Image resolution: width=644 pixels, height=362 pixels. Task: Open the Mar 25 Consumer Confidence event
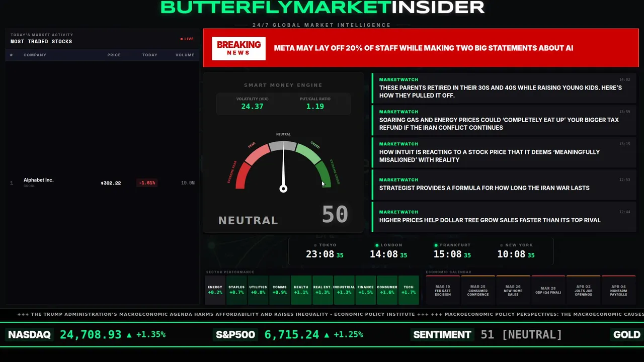pos(478,290)
